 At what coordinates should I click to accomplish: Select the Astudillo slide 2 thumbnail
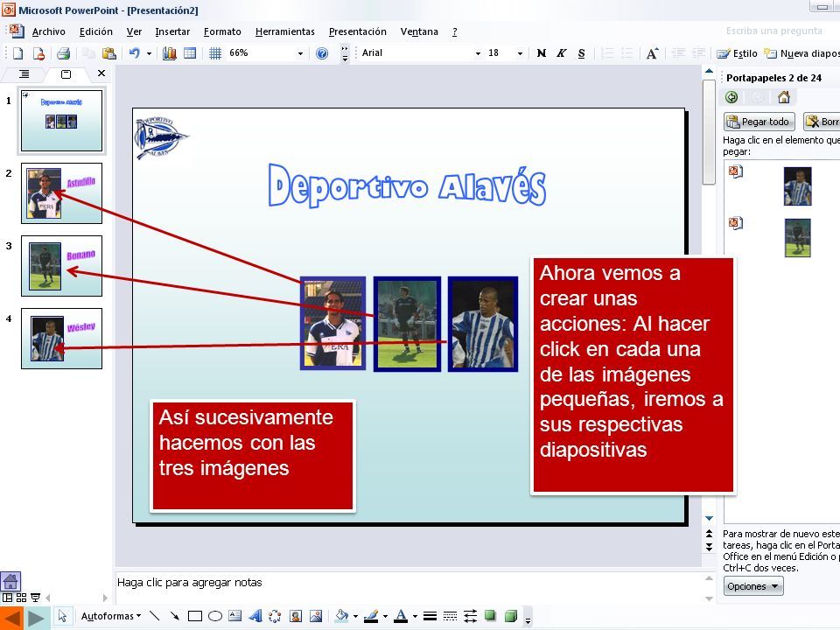click(x=61, y=193)
